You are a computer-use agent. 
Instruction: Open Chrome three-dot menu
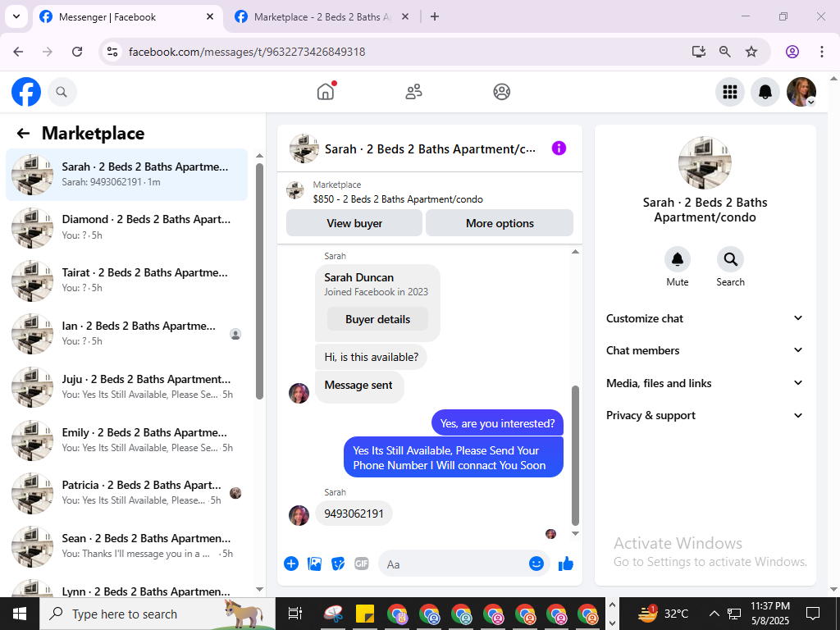click(x=822, y=52)
